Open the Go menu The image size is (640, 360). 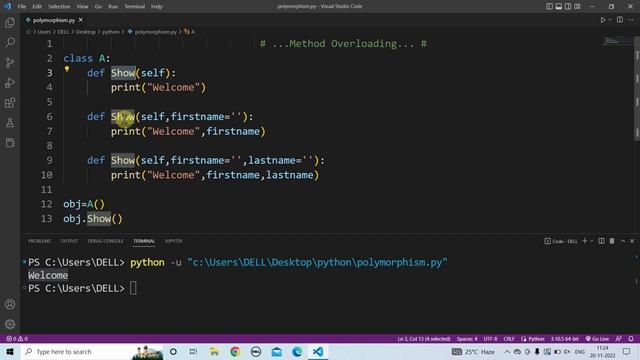tap(98, 6)
